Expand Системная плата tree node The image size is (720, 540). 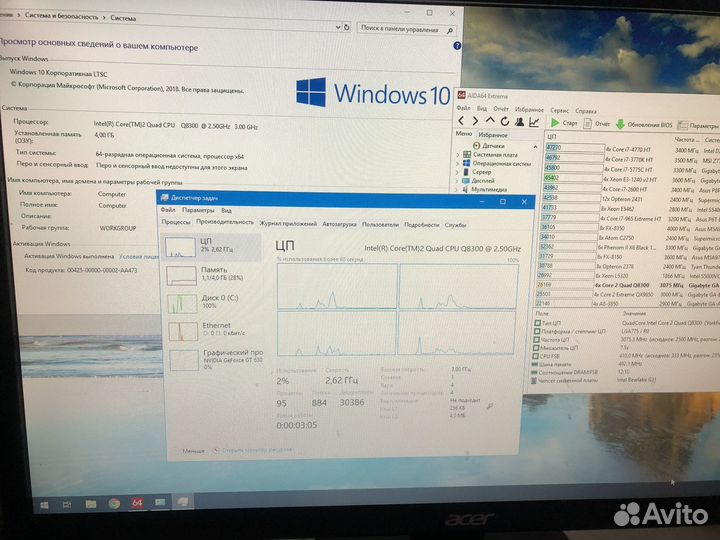458,155
